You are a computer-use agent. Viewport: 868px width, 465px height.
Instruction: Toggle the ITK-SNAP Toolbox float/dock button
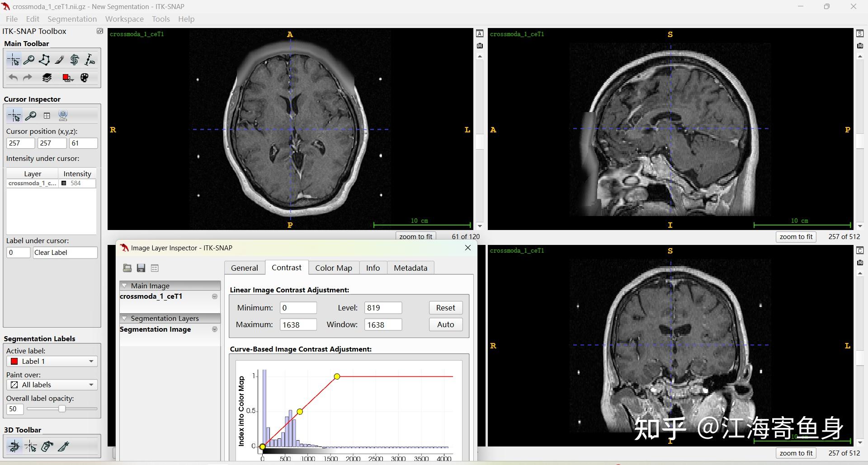click(x=100, y=31)
